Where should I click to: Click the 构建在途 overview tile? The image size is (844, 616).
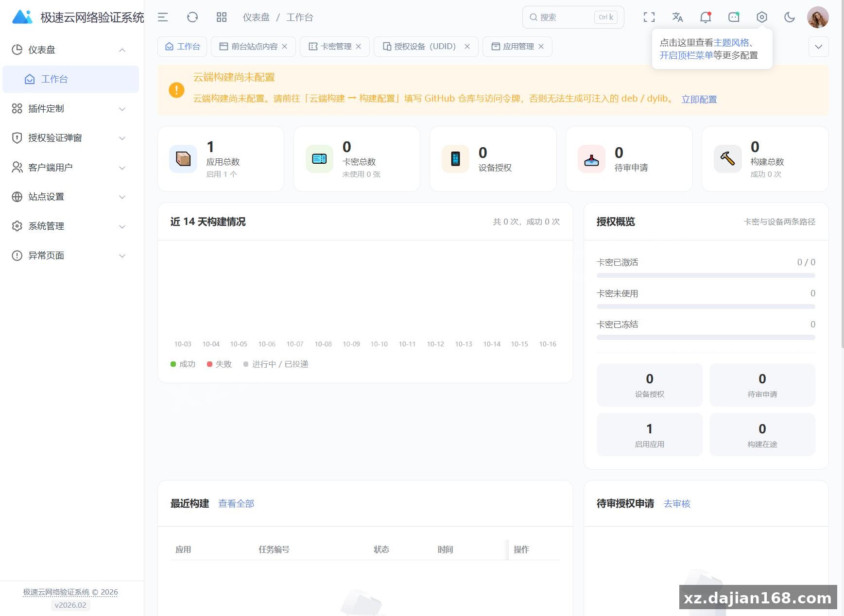pyautogui.click(x=762, y=435)
